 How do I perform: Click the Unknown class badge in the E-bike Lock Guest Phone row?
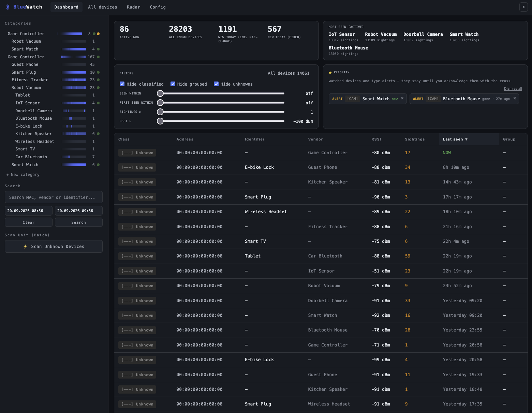pyautogui.click(x=137, y=167)
